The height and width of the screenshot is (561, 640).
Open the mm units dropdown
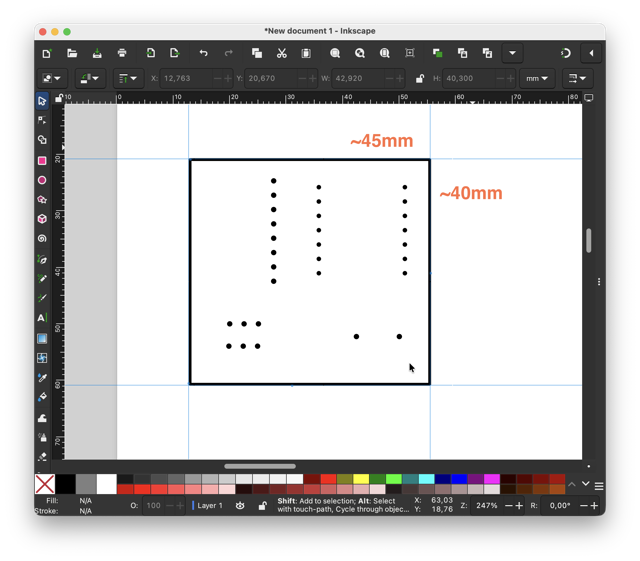537,78
